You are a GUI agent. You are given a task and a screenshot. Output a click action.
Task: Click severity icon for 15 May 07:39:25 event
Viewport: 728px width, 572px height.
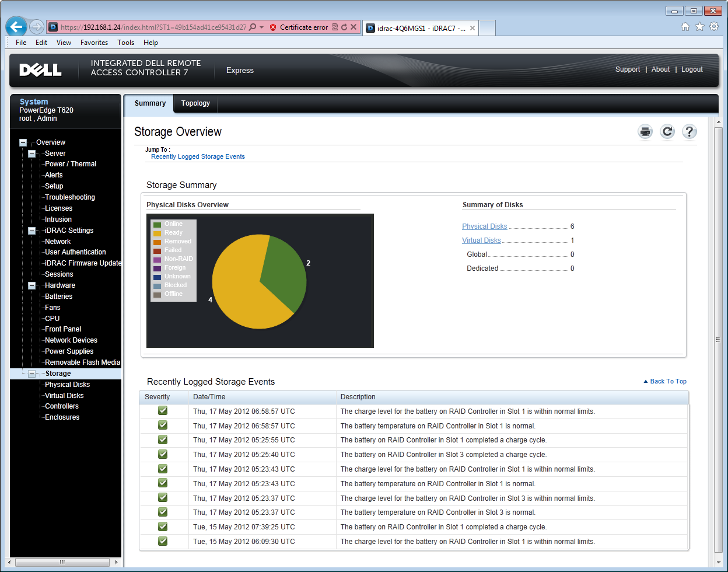[163, 526]
